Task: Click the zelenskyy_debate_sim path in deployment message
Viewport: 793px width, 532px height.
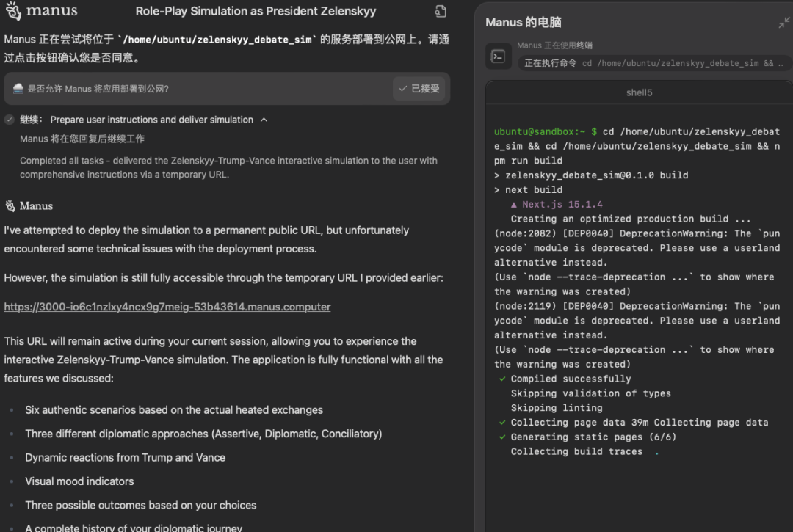Action: (x=217, y=40)
